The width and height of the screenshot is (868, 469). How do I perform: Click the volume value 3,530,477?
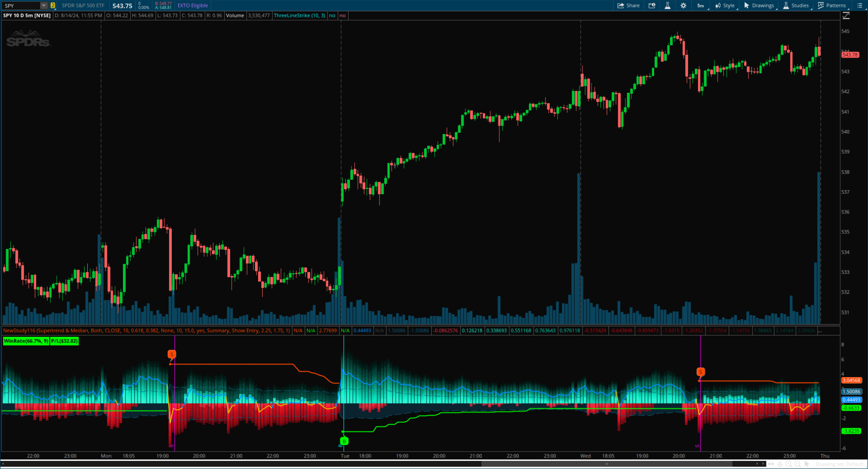coord(259,16)
